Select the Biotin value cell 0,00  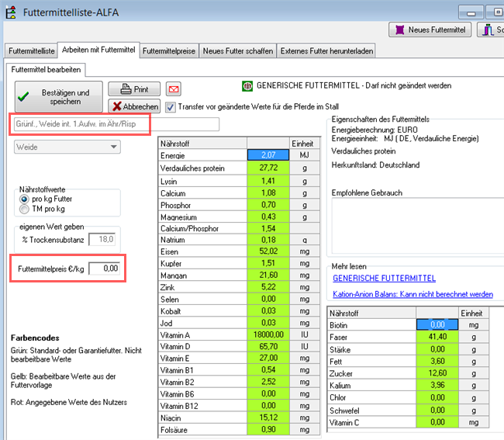pos(437,324)
